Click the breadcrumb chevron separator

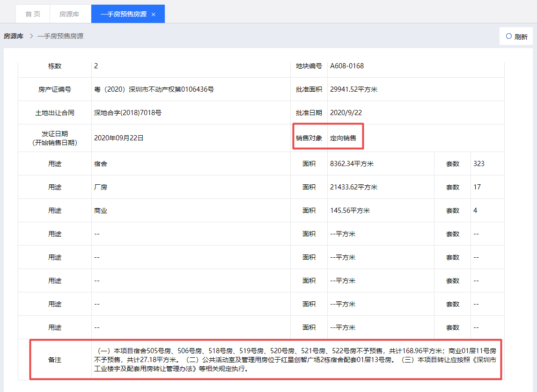[31, 36]
